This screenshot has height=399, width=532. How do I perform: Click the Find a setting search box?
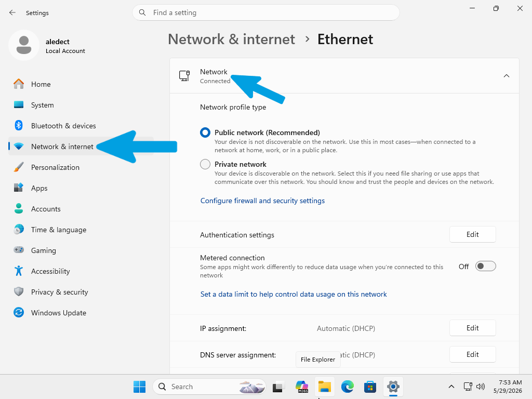265,12
